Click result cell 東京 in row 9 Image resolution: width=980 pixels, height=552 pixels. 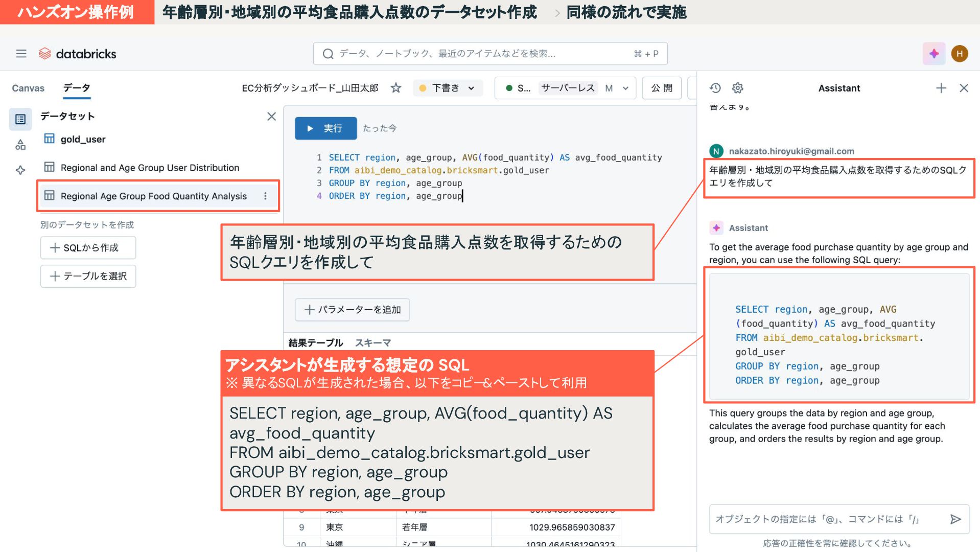click(335, 527)
